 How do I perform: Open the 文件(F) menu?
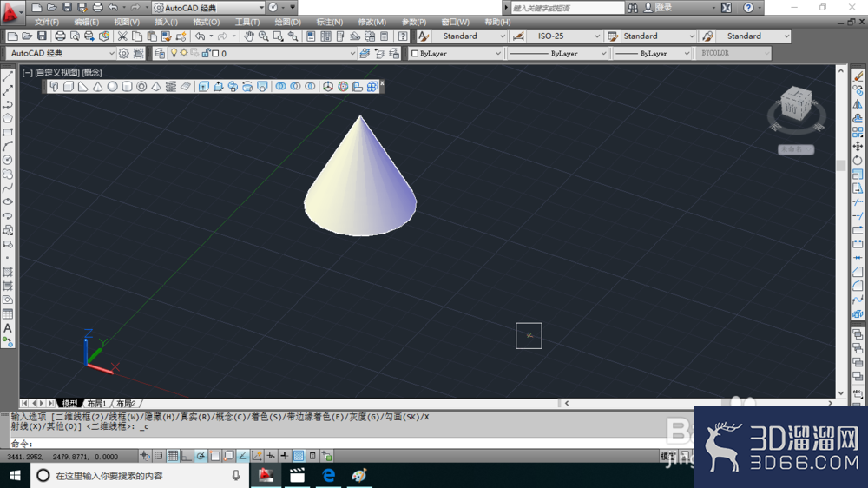click(47, 23)
